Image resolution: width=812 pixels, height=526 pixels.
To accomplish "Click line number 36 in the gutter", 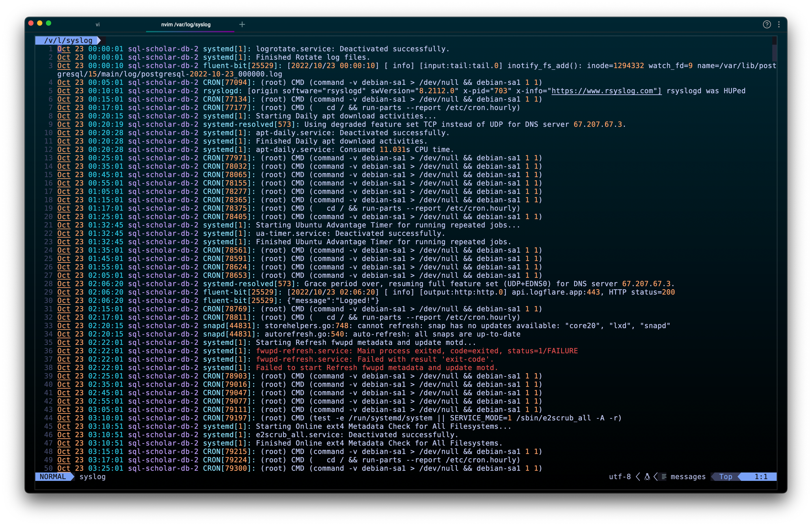I will pyautogui.click(x=48, y=351).
